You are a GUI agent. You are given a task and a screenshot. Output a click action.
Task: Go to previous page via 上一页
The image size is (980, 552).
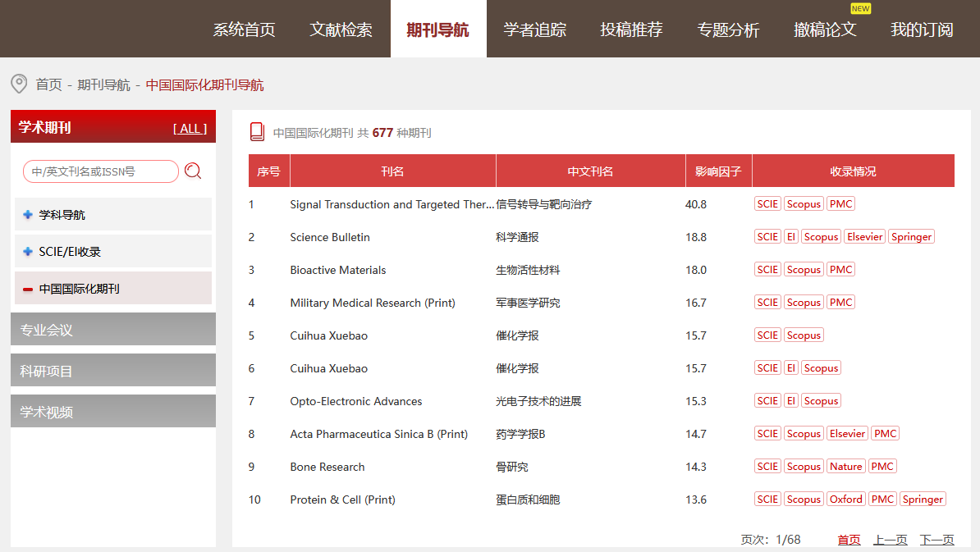[x=890, y=540]
